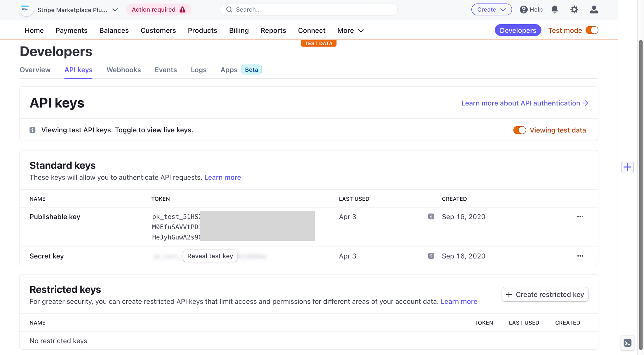Open the Connect section
The width and height of the screenshot is (644, 355).
tap(312, 31)
